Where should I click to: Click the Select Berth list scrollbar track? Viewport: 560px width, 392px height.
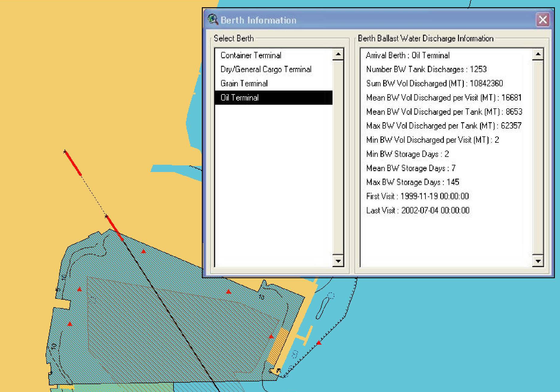point(338,157)
